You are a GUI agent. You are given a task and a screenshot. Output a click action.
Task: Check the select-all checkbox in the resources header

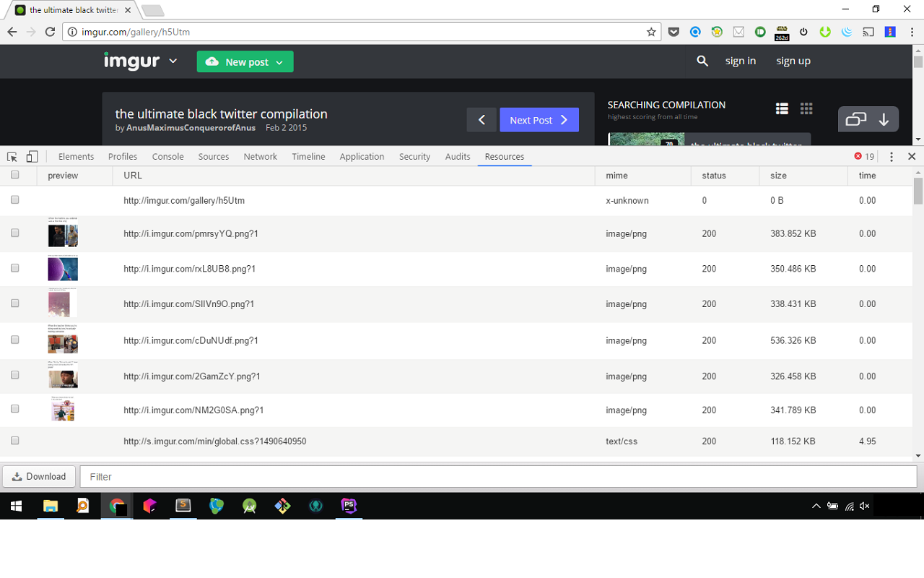click(x=14, y=175)
